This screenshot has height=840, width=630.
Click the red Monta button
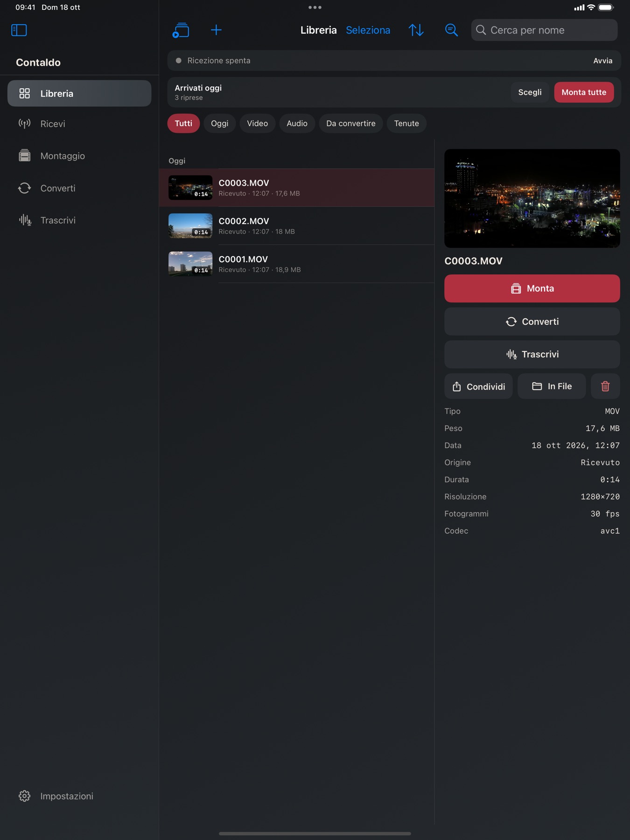coord(532,288)
